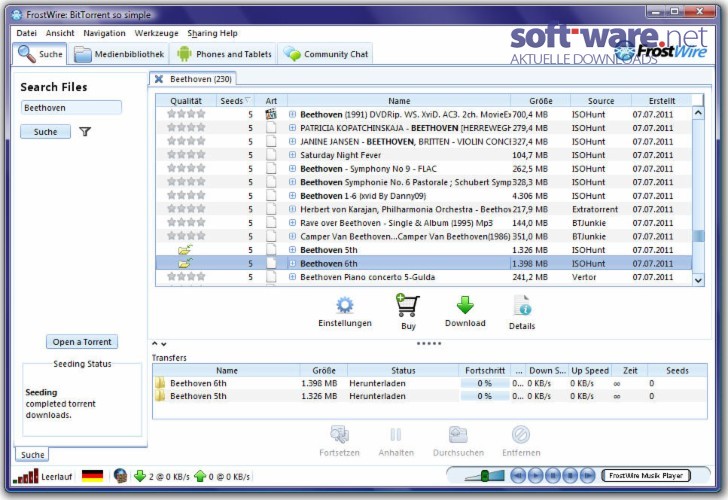Open the Navigation menu
The width and height of the screenshot is (728, 500).
(104, 33)
